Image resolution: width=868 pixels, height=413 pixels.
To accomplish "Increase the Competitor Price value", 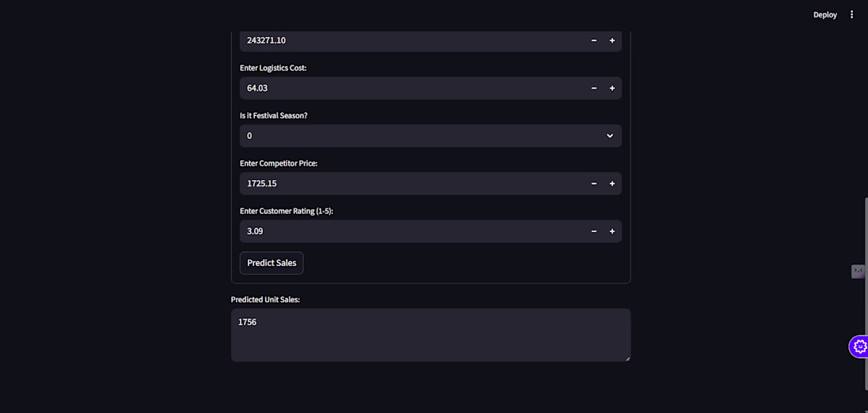I will click(612, 184).
